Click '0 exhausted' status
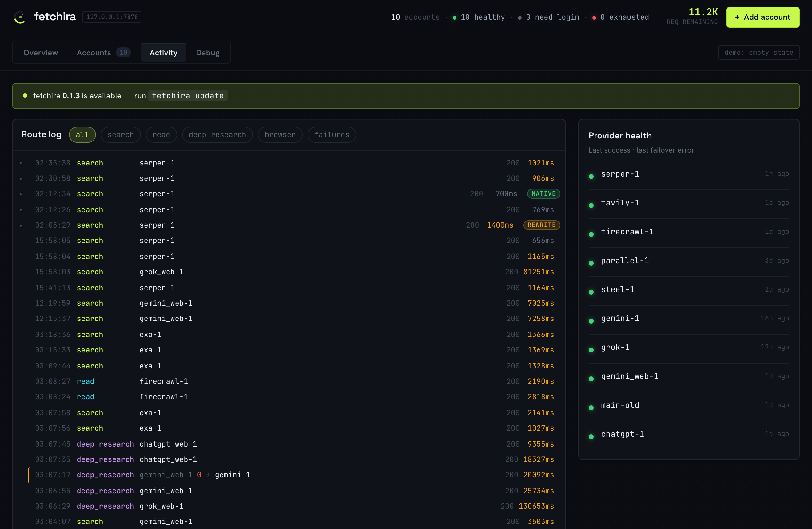Image resolution: width=812 pixels, height=529 pixels. (620, 18)
